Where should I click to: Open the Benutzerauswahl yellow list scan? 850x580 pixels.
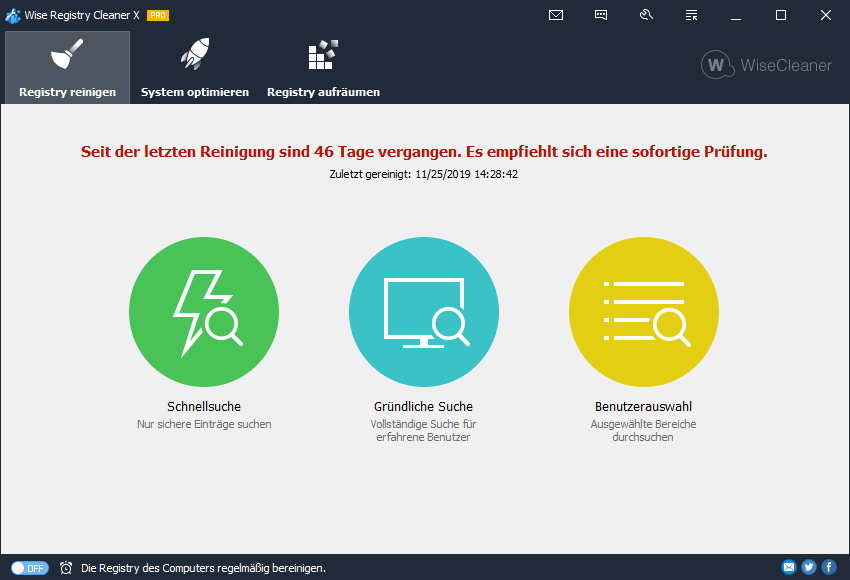[x=643, y=312]
